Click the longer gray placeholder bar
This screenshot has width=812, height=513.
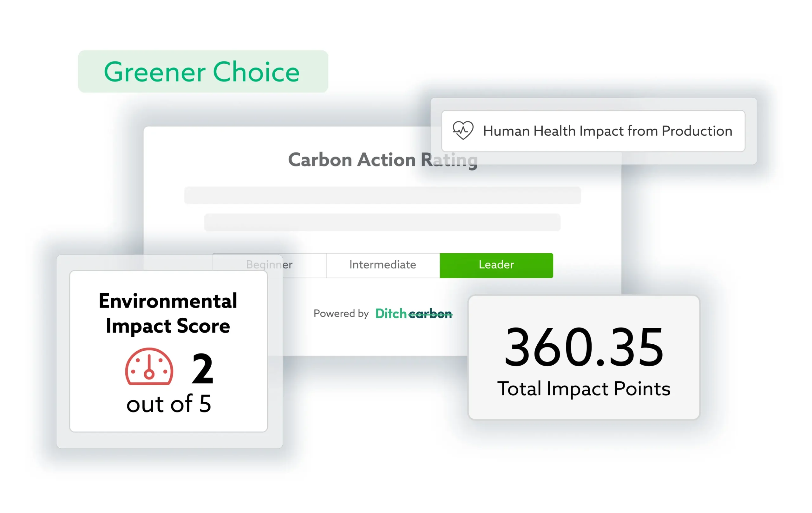point(382,195)
